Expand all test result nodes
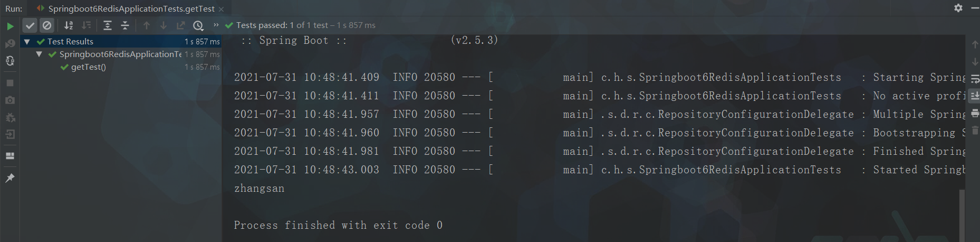Viewport: 980px width, 242px height. (x=108, y=25)
